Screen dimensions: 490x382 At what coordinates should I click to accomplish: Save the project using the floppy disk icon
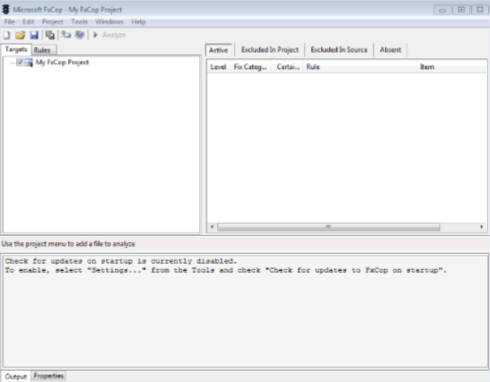click(x=34, y=35)
